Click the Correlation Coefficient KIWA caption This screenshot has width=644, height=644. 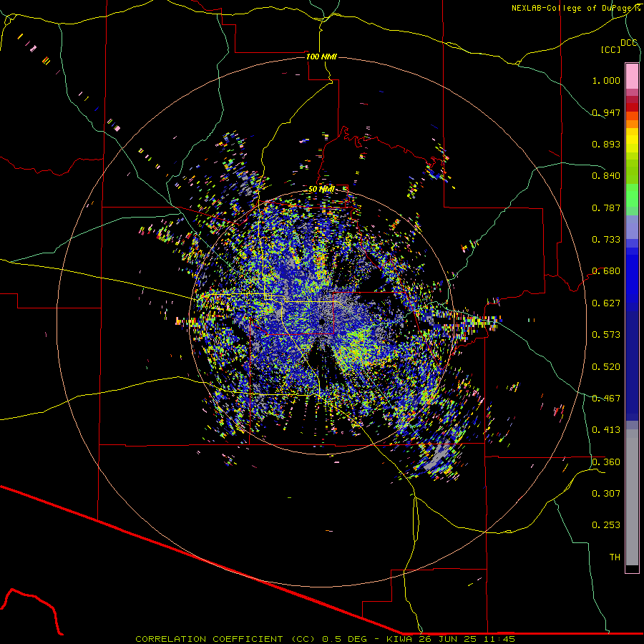click(x=325, y=639)
